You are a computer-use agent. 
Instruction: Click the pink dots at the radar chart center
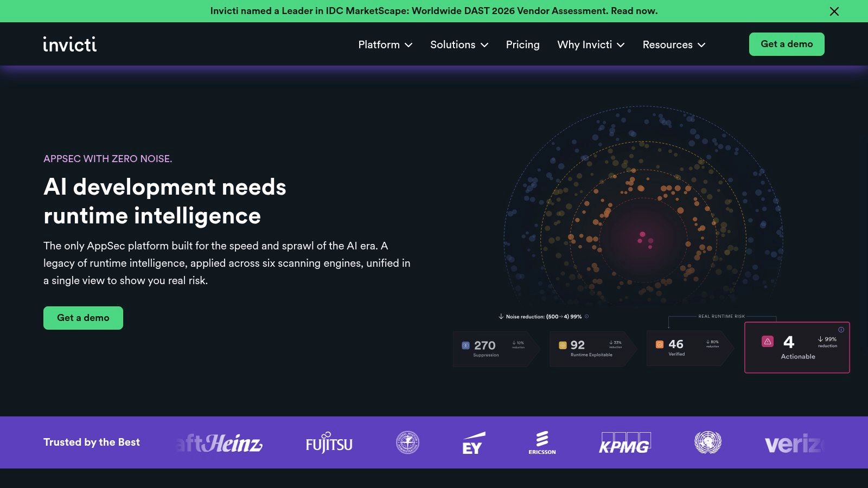[646, 240]
